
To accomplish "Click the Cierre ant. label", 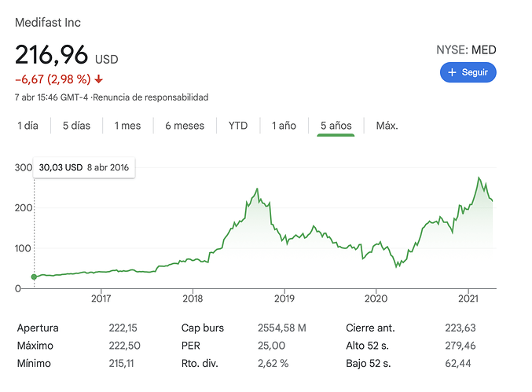I will tap(370, 328).
